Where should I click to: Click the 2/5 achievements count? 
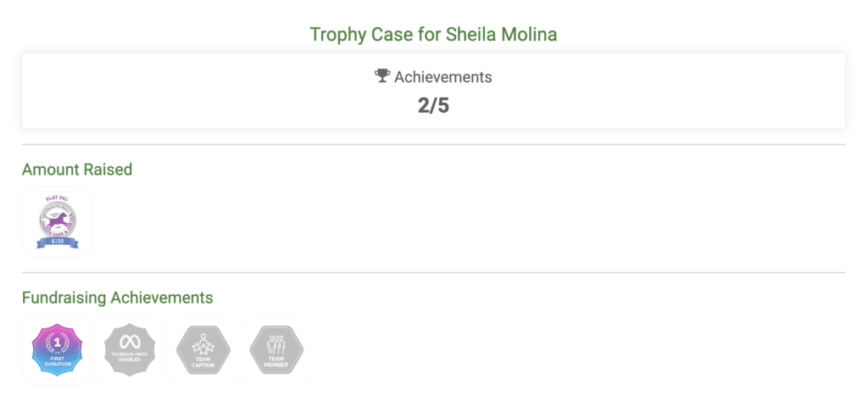433,106
